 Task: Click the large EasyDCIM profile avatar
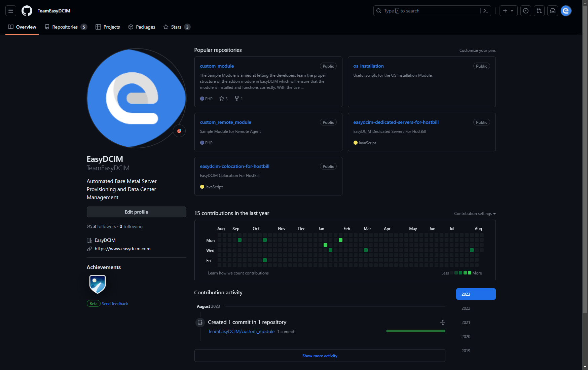click(136, 98)
